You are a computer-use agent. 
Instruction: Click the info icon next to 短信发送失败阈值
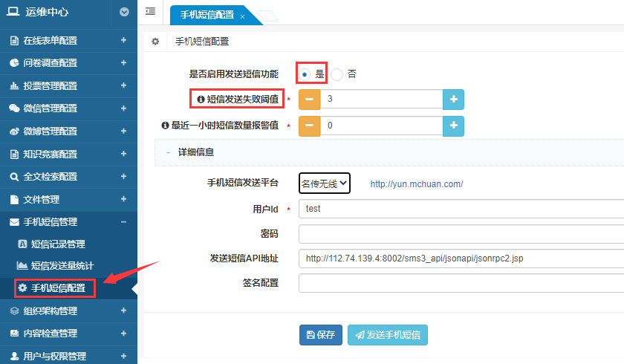pyautogui.click(x=200, y=98)
